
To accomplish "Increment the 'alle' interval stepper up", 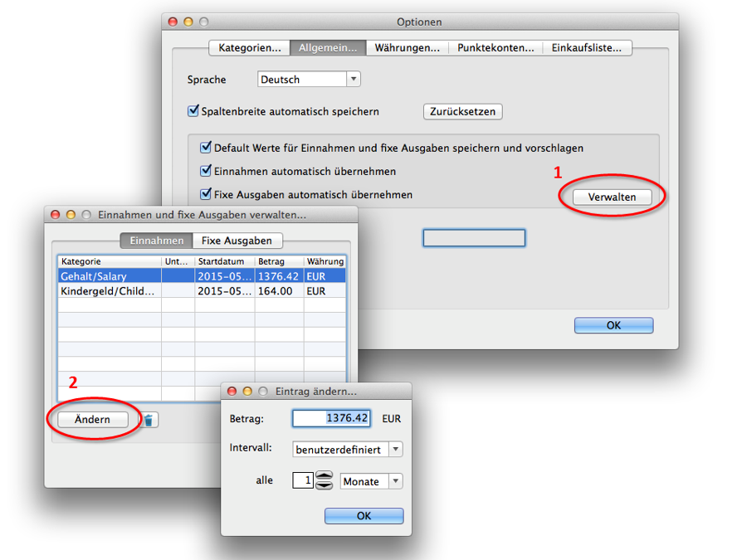I will click(x=324, y=476).
